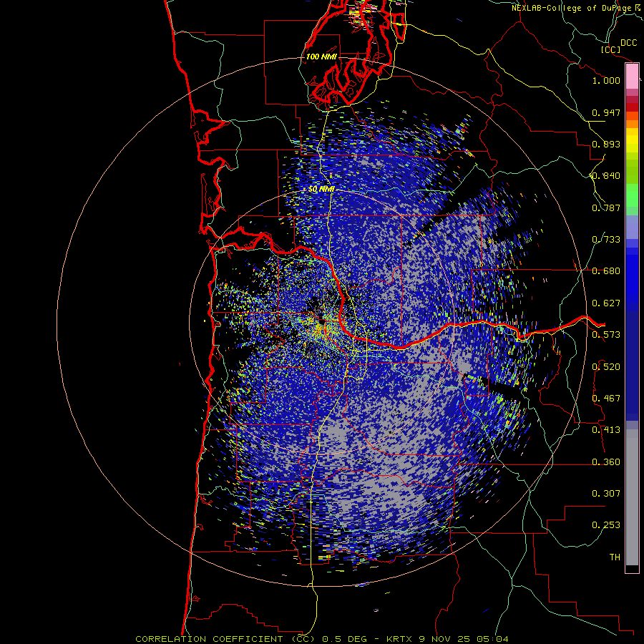
Task: Click the 0.253 scale value
Action: tap(606, 525)
